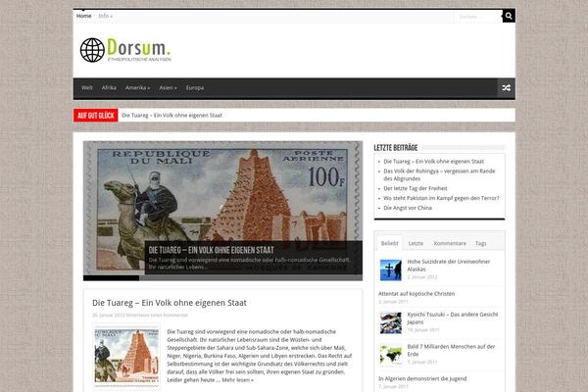Screen dimensions: 588x392
Task: Switch to the Kommentare tab
Action: click(x=450, y=243)
